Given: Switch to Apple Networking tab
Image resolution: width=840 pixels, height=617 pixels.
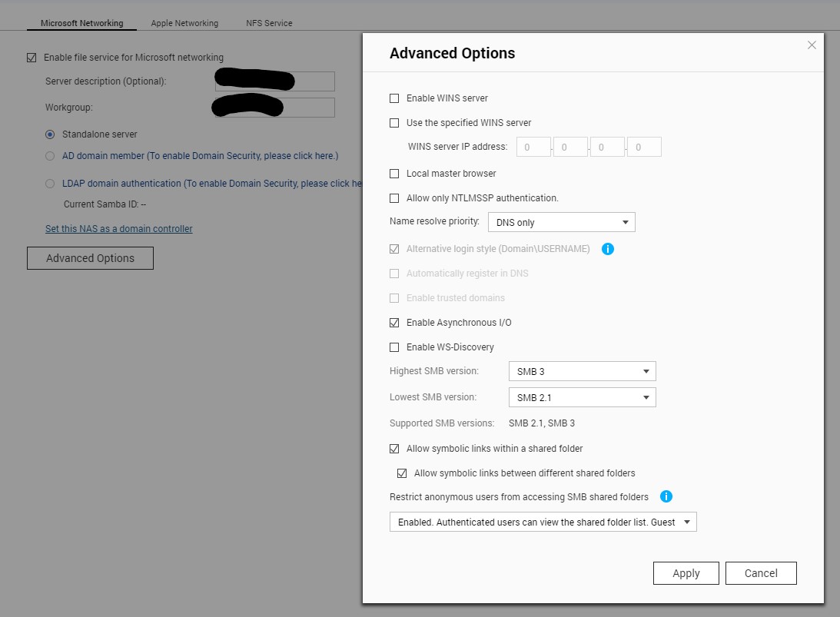Looking at the screenshot, I should pos(184,23).
